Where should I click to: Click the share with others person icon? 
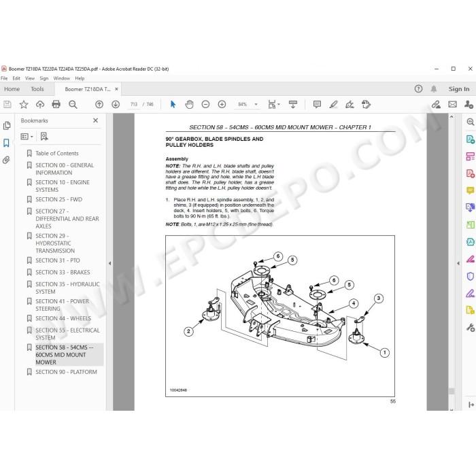[469, 105]
